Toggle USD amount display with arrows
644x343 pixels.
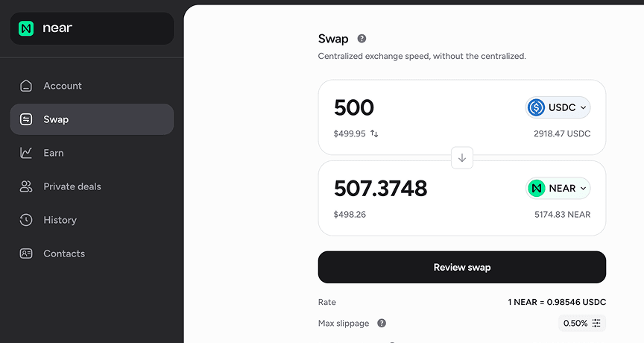(374, 134)
